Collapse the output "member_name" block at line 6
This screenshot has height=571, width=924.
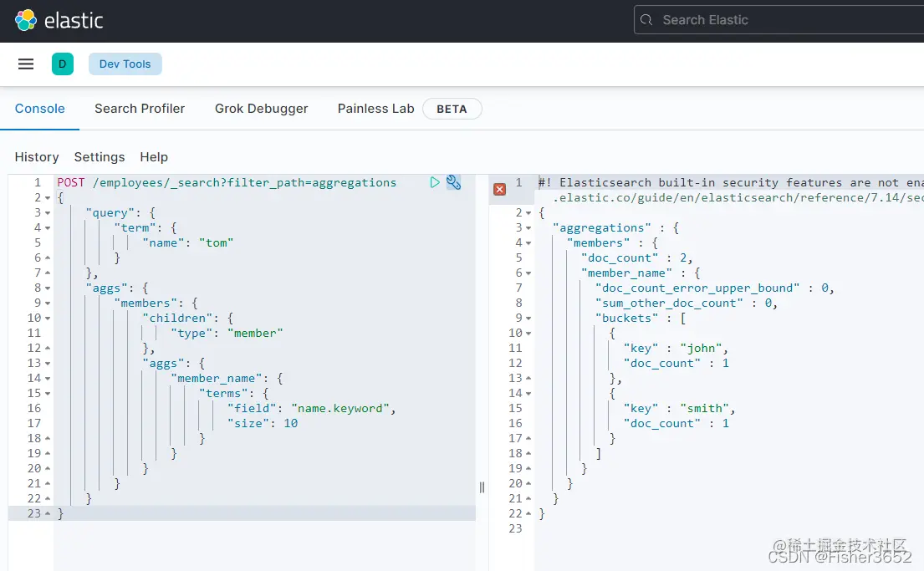[x=528, y=273]
